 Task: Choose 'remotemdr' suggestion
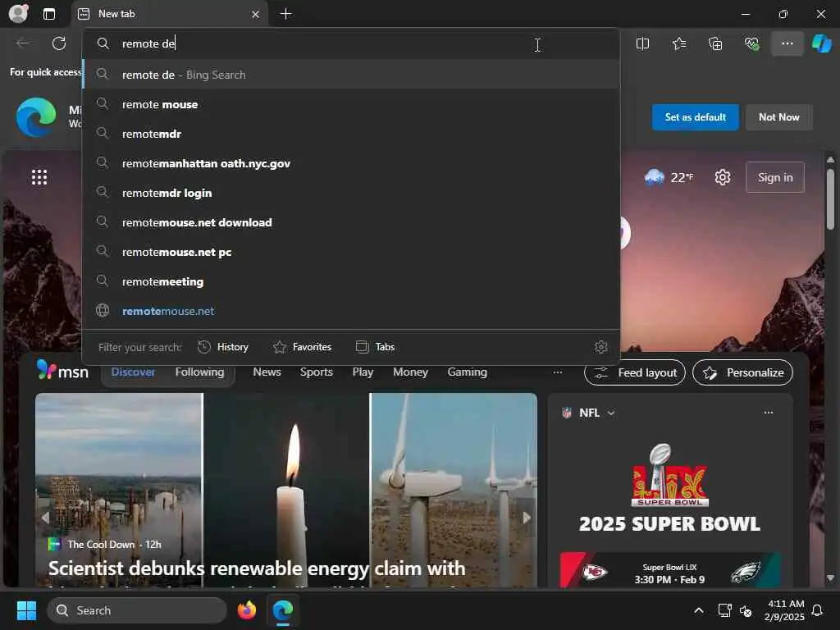pos(351,134)
